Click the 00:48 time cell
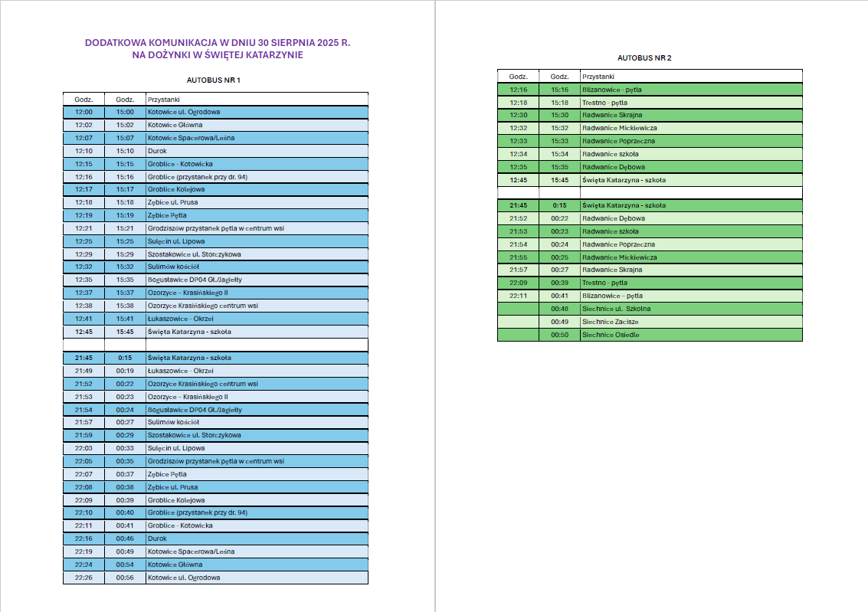The width and height of the screenshot is (868, 612). point(559,309)
